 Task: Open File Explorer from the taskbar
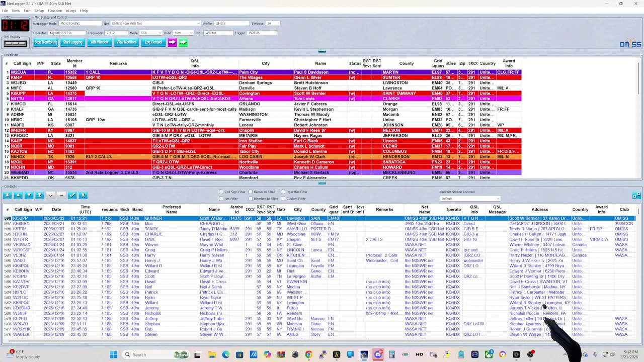click(212, 354)
